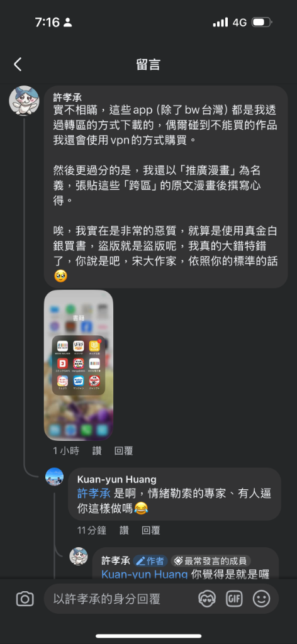Image resolution: width=297 pixels, height=644 pixels.
Task: Open 許孝承 name on the top comment
Action: coord(67,97)
